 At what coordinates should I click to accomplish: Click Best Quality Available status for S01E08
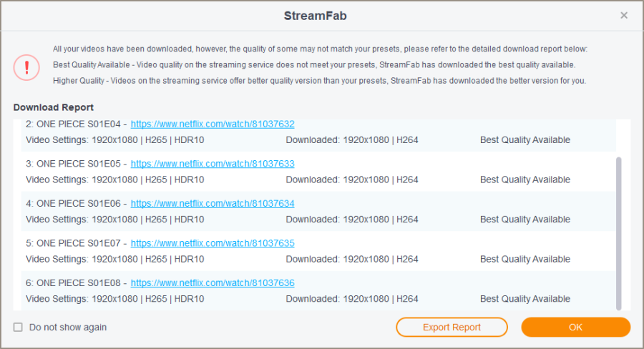(x=525, y=299)
